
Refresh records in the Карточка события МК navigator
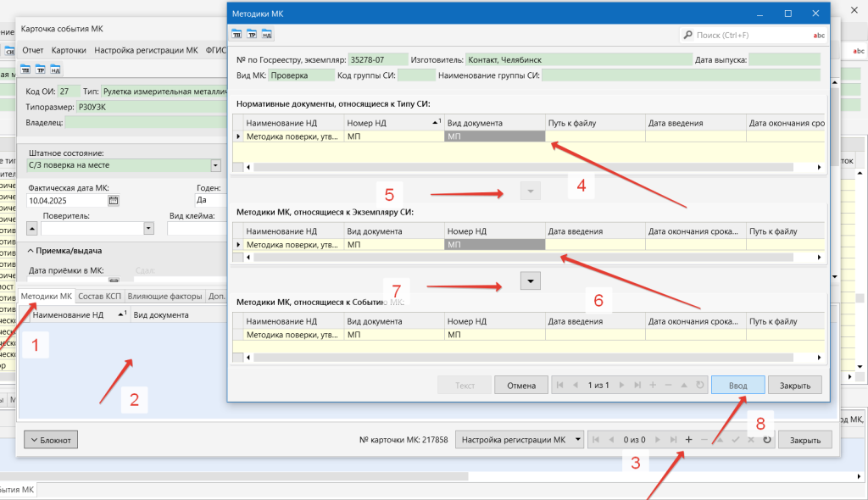pyautogui.click(x=766, y=440)
